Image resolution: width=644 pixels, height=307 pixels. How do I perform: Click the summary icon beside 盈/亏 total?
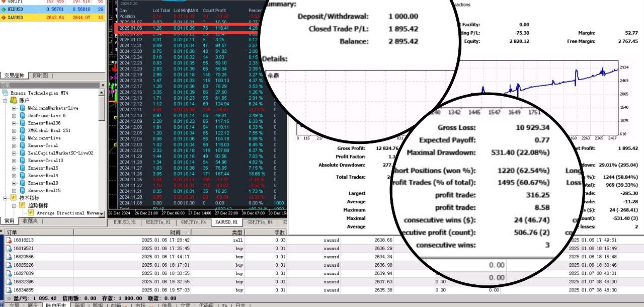click(9, 298)
